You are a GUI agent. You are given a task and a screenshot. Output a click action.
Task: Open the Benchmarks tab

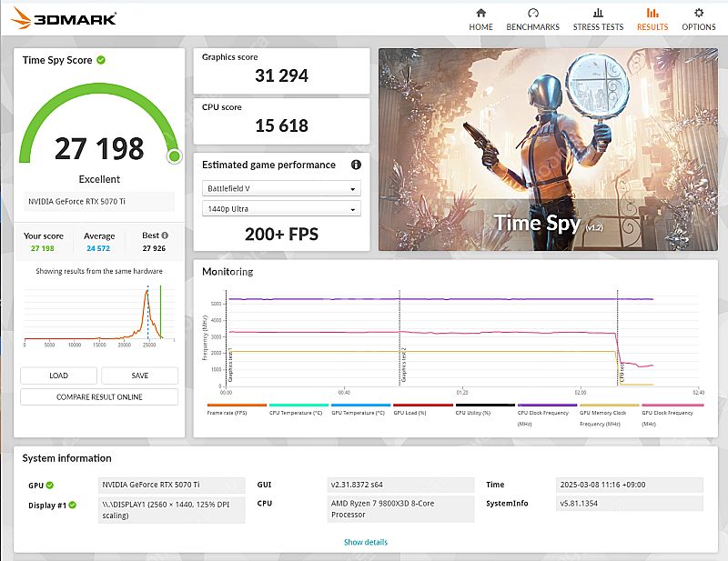532,19
